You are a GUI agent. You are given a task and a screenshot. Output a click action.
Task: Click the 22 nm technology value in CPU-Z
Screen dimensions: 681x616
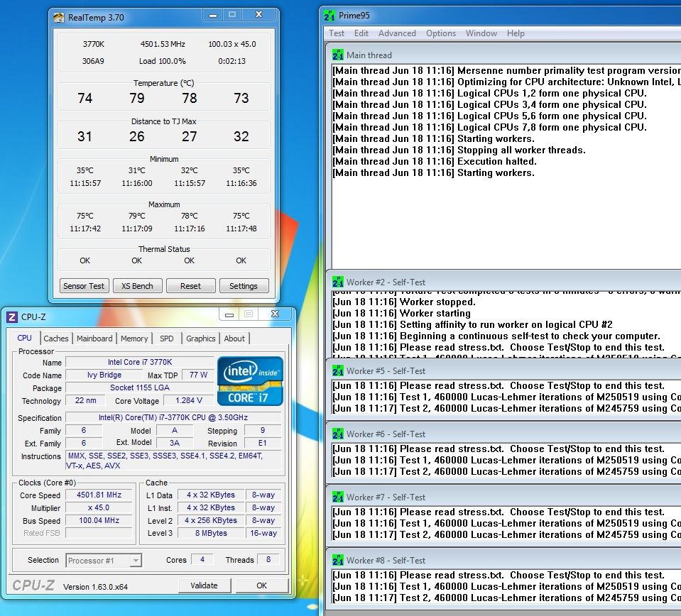click(85, 400)
